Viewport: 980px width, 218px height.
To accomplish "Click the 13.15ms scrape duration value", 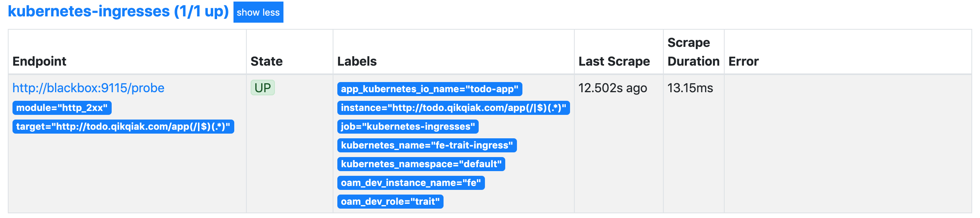I will pyautogui.click(x=690, y=88).
